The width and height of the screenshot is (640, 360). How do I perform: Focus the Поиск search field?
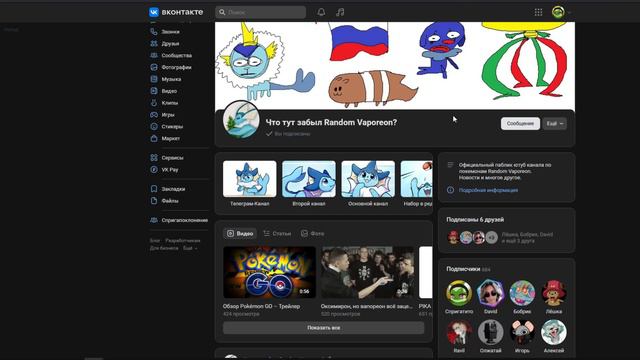coord(260,12)
